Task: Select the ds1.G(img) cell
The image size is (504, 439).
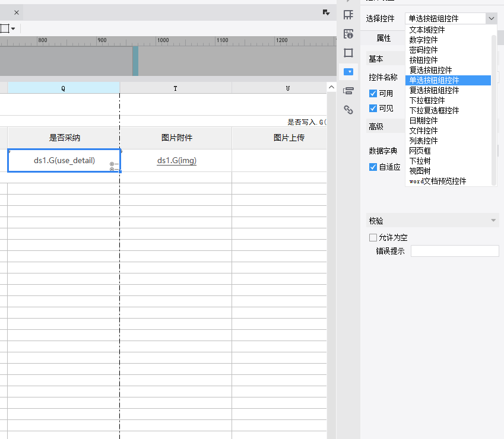Action: tap(176, 160)
